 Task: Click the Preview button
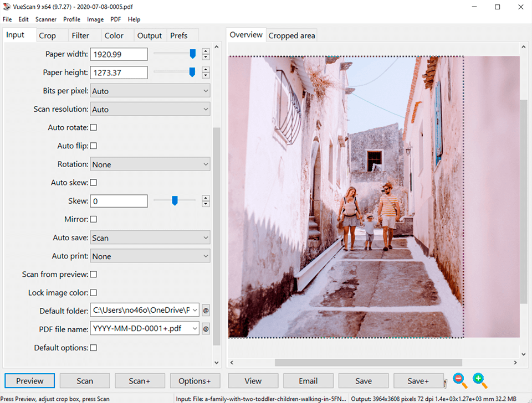tap(29, 381)
